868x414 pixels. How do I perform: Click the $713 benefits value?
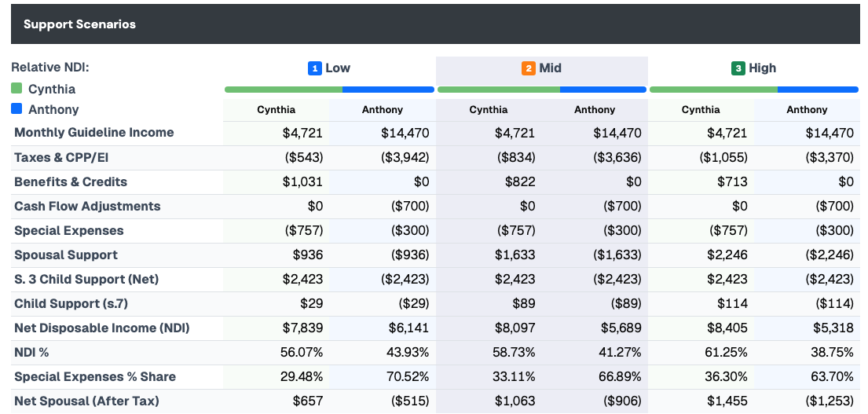pyautogui.click(x=733, y=182)
